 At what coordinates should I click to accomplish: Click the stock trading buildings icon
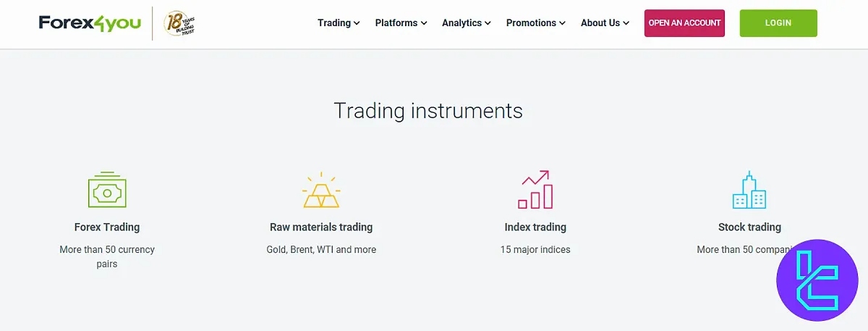[x=749, y=190]
